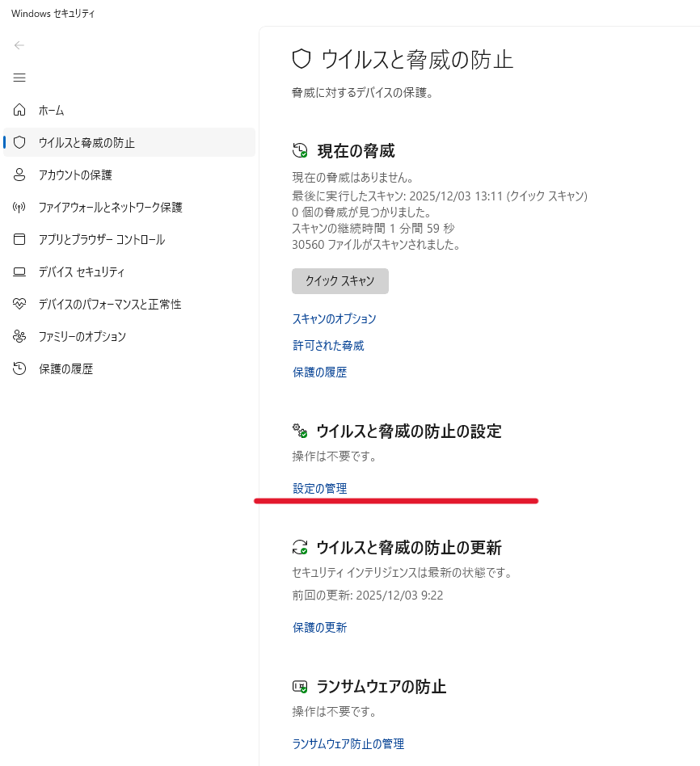
Task: Click the ファイアウォールとネットワーク保護 icon
Action: 19,208
